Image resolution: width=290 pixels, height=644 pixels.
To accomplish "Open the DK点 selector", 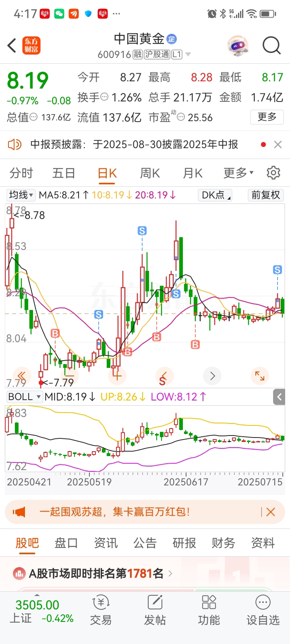I will point(215,195).
